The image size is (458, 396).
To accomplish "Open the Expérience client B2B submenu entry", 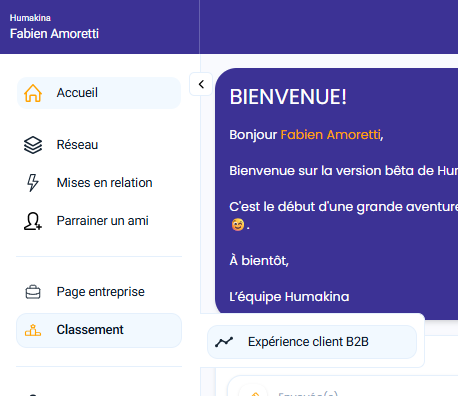I will point(312,342).
